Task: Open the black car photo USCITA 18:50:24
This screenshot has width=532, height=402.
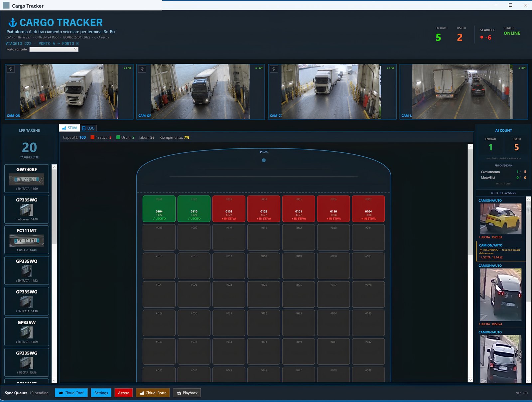Action: (501, 295)
